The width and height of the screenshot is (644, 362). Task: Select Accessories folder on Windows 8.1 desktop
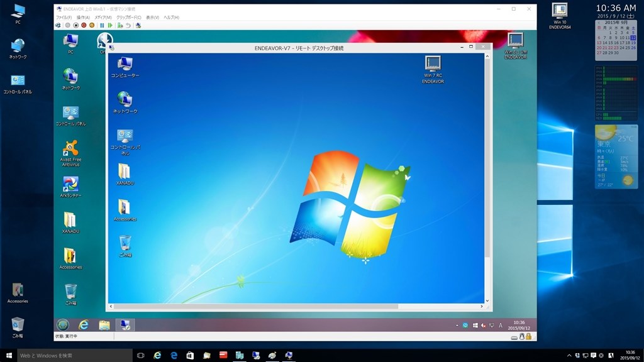(70, 258)
